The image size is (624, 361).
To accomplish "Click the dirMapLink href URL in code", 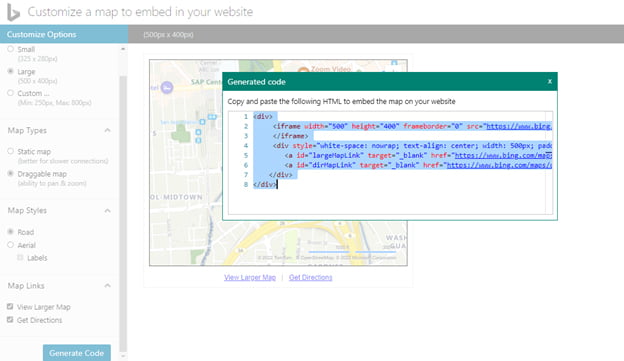I will [499, 165].
